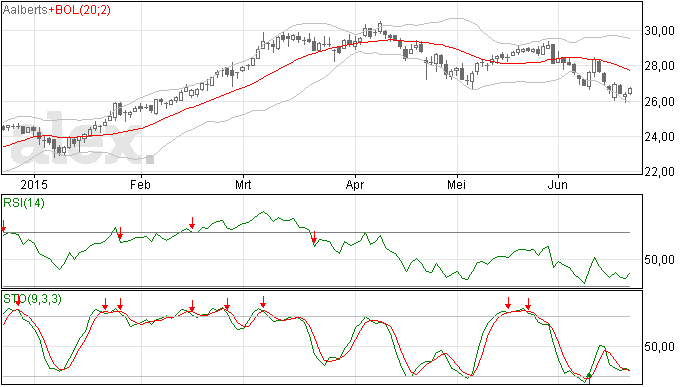Click the 2015 date axis label
The height and width of the screenshot is (387, 690).
34,184
